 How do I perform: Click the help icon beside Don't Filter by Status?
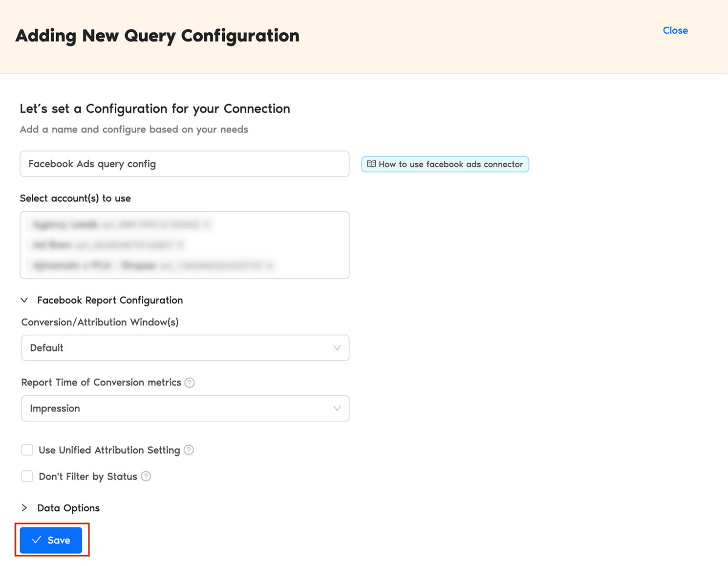pyautogui.click(x=146, y=476)
